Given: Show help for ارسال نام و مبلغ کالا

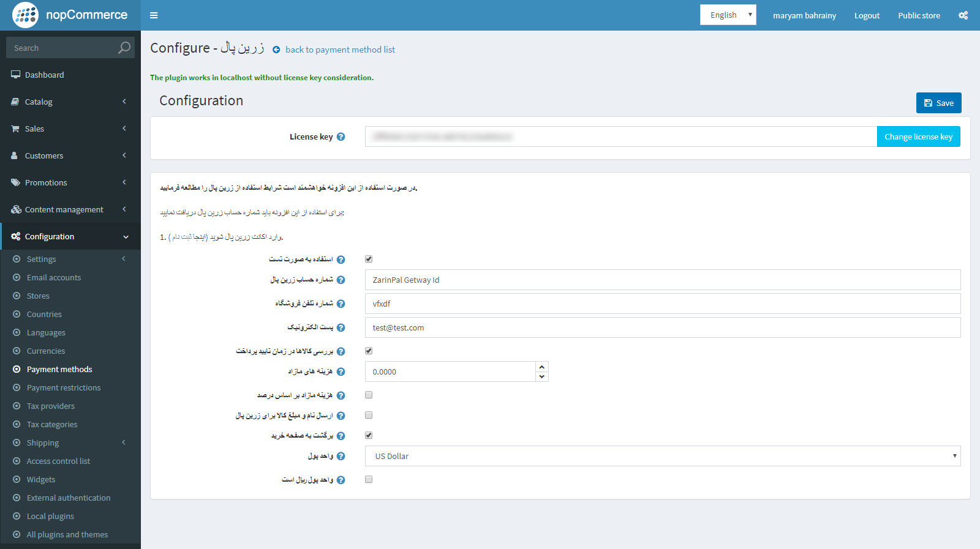Looking at the screenshot, I should 341,416.
